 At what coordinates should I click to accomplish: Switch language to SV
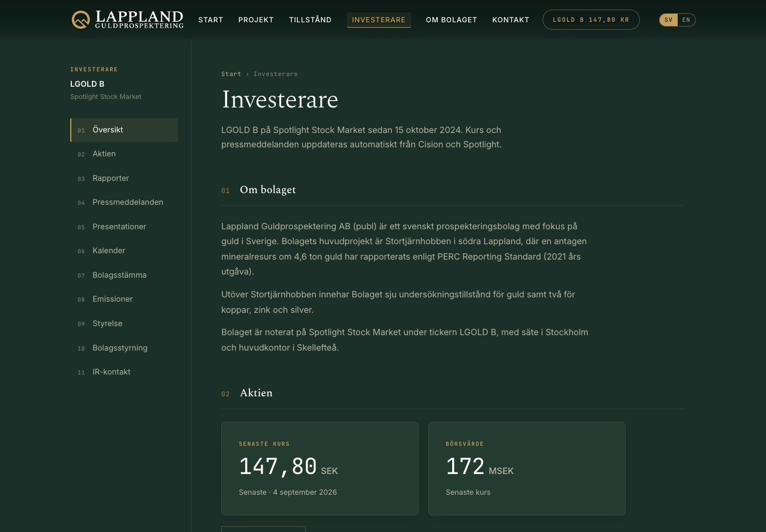pyautogui.click(x=669, y=20)
